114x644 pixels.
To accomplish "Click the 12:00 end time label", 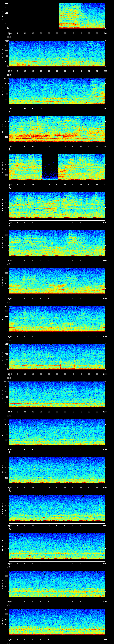I will coord(105,298).
